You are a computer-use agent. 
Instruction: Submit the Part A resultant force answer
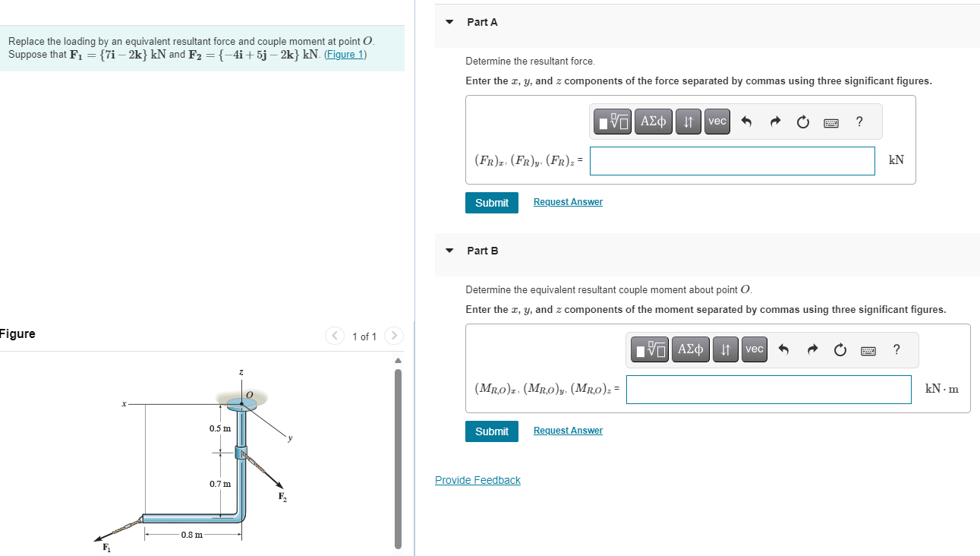[491, 203]
